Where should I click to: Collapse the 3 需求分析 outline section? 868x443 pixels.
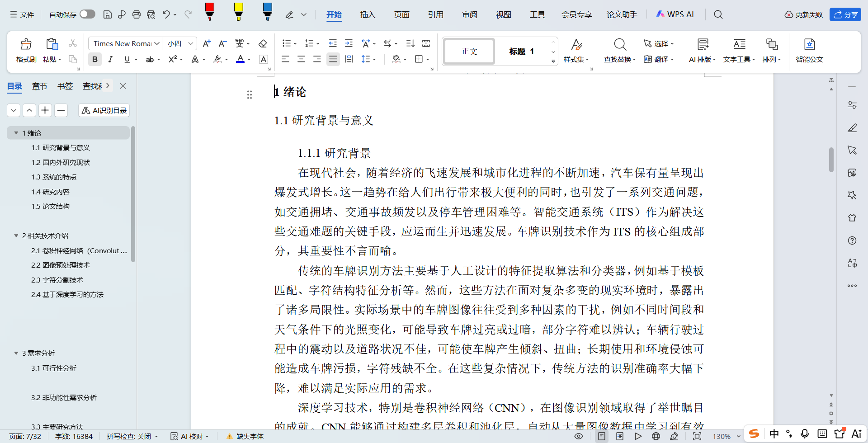tap(16, 353)
